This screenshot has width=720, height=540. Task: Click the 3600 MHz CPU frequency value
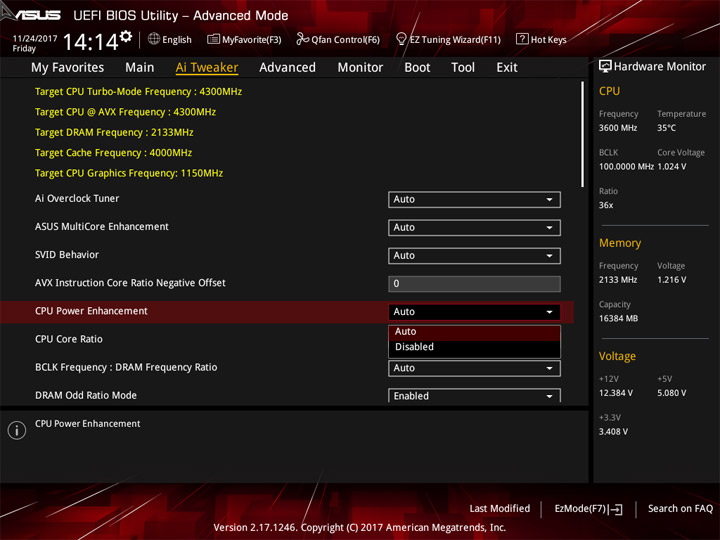(618, 128)
